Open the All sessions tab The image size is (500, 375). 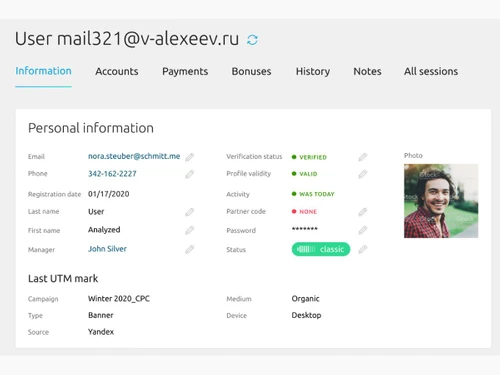tap(431, 71)
